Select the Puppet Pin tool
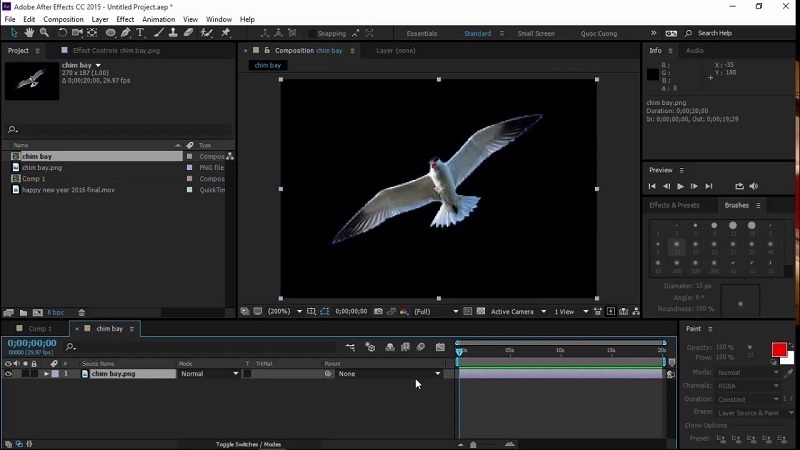This screenshot has width=800, height=450. pos(225,33)
